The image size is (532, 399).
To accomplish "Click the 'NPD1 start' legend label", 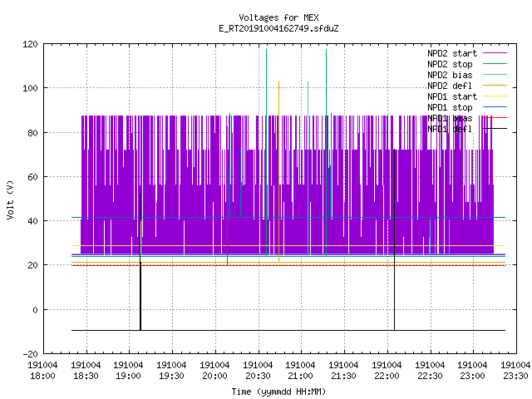I will pyautogui.click(x=452, y=96).
